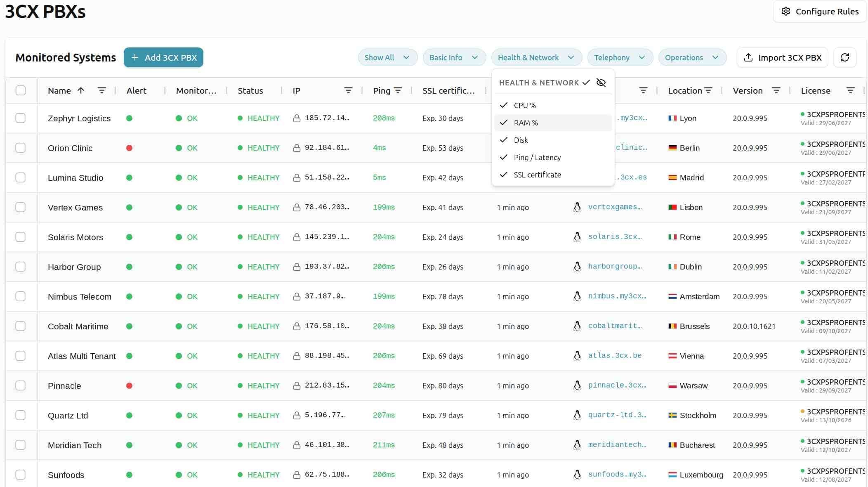Open the meridiantech FQDN link
The width and height of the screenshot is (868, 487).
pos(617,445)
